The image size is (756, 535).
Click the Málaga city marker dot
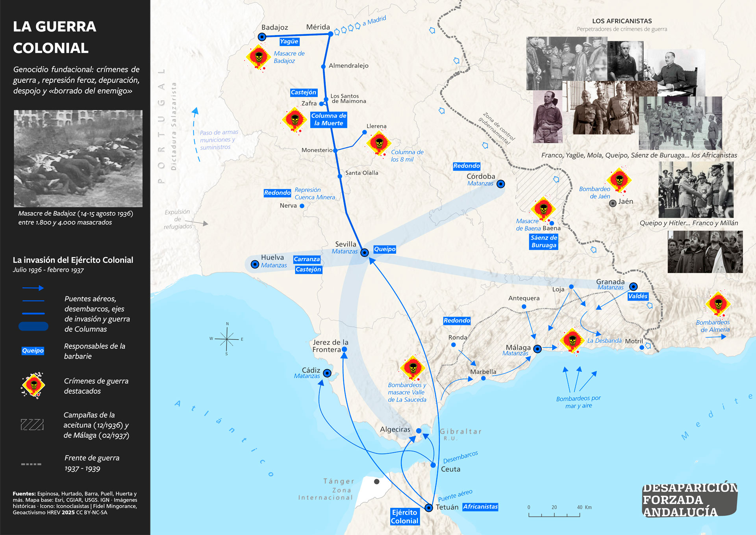(x=537, y=349)
